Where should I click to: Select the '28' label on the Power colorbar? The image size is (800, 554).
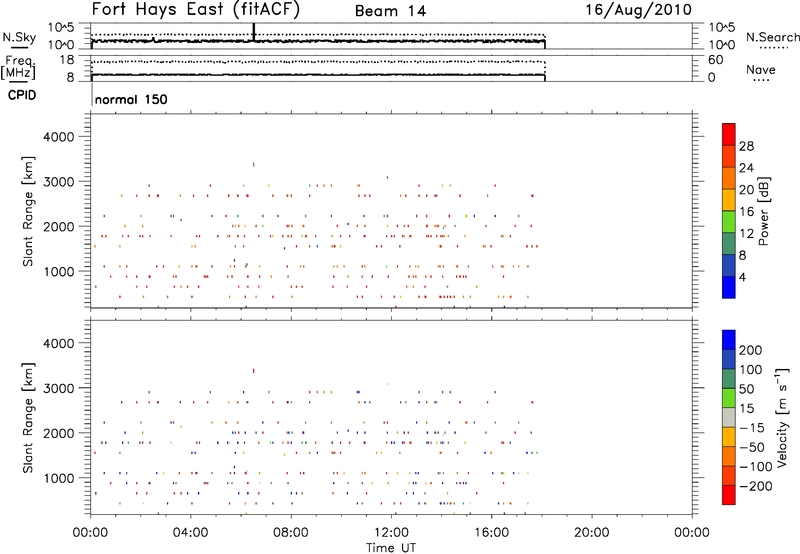tap(746, 146)
